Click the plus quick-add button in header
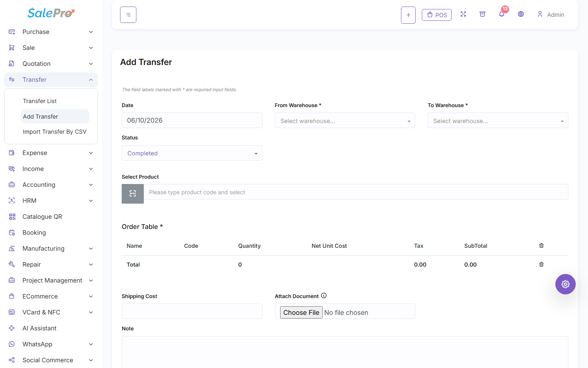 (408, 15)
